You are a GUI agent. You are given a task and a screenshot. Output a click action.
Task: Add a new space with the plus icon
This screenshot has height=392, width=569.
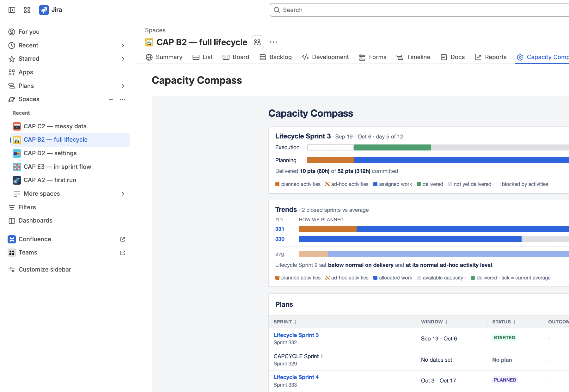pos(111,100)
